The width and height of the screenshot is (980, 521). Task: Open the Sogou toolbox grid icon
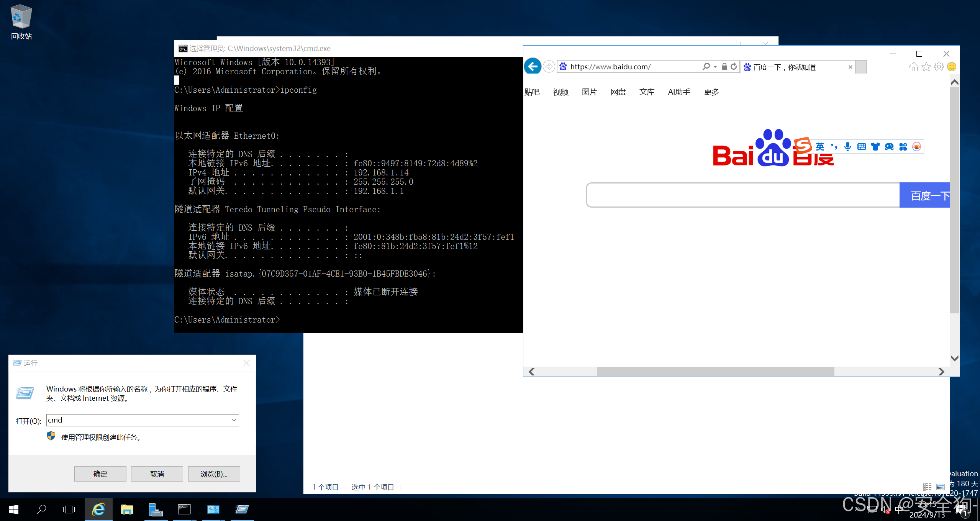[x=903, y=146]
